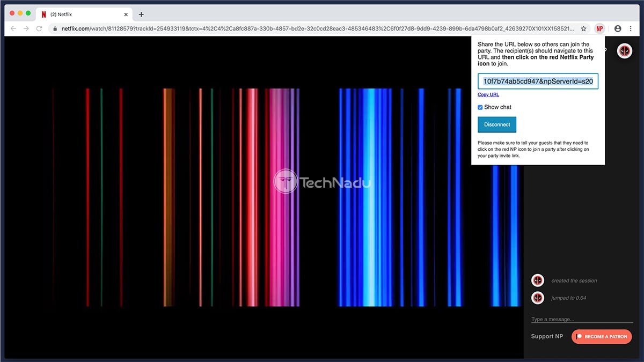Click the party share URL field
The height and width of the screenshot is (362, 644).
(538, 82)
